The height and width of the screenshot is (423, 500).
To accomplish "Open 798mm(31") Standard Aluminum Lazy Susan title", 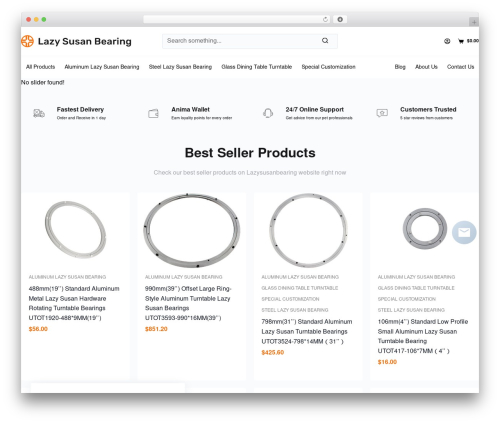I will 307,331.
